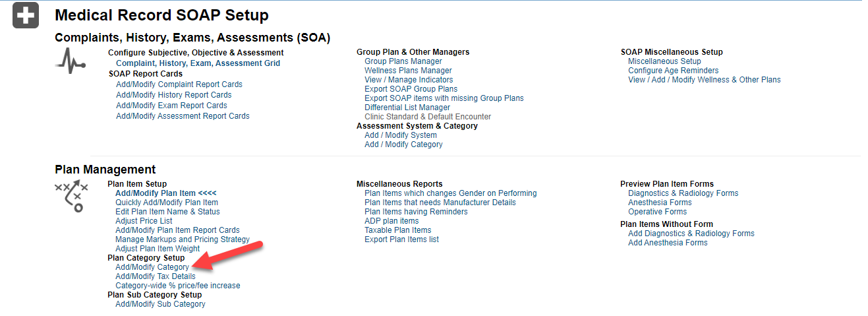Open Differential List Manager

[407, 108]
